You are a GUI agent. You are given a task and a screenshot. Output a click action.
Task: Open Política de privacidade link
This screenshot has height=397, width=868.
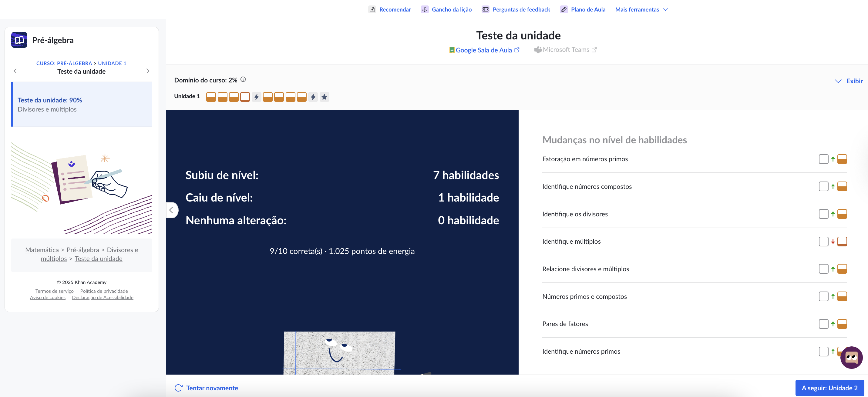(x=104, y=291)
